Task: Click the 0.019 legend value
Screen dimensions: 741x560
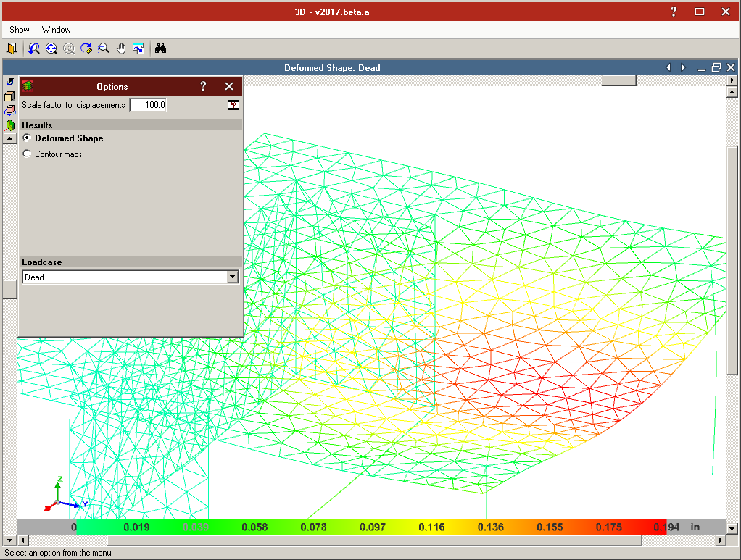Action: [136, 527]
